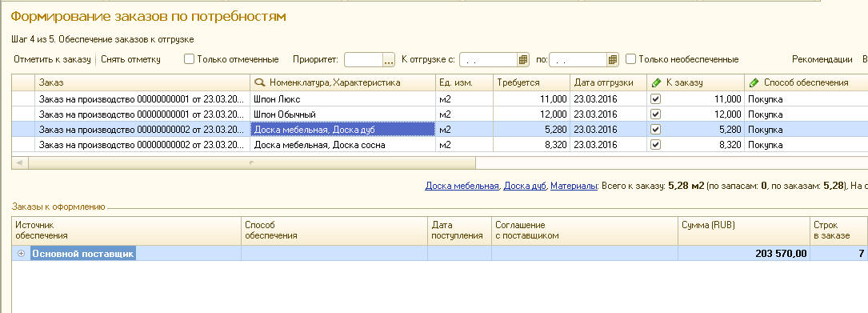The image size is (868, 313).
Task: Enable the Только отмеченные checkbox
Action: pos(189,58)
